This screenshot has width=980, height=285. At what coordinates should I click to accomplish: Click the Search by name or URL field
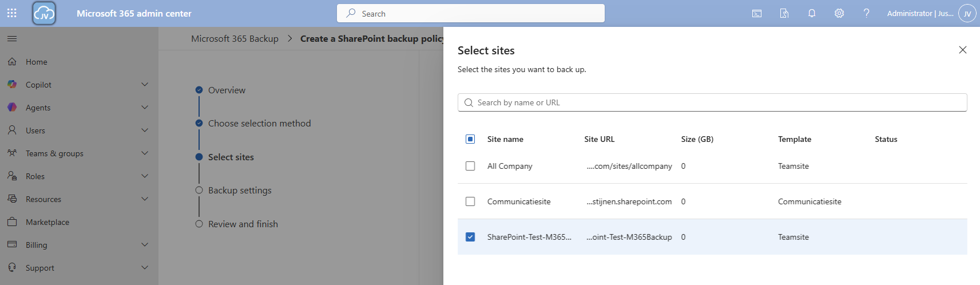(x=712, y=102)
